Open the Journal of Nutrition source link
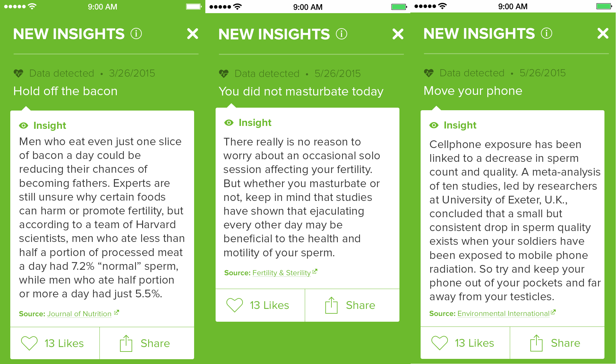Screen dimensions: 616x364 pos(79,314)
